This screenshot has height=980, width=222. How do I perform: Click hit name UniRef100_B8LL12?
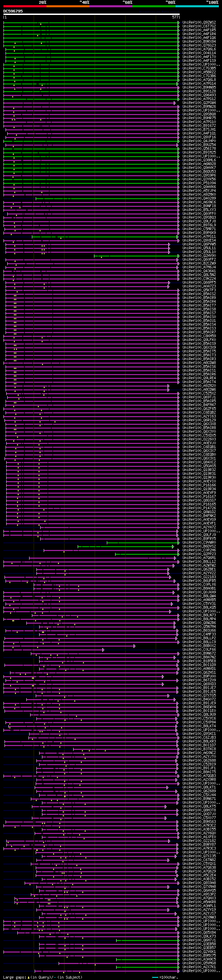coord(199,561)
